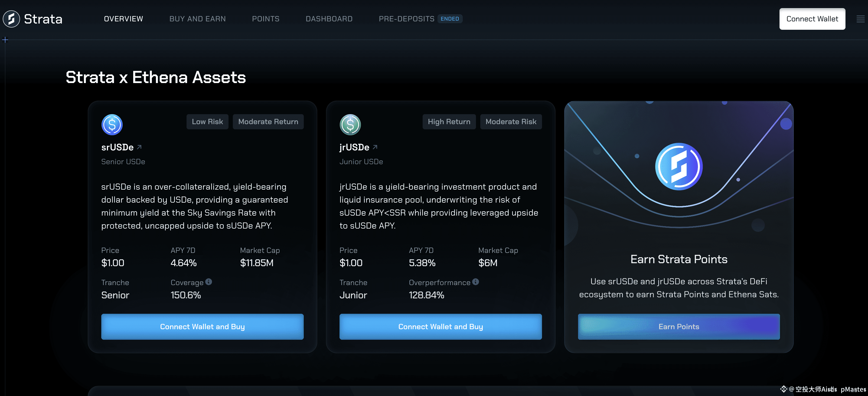
Task: Open jrUSDe external link arrow
Action: pos(375,147)
